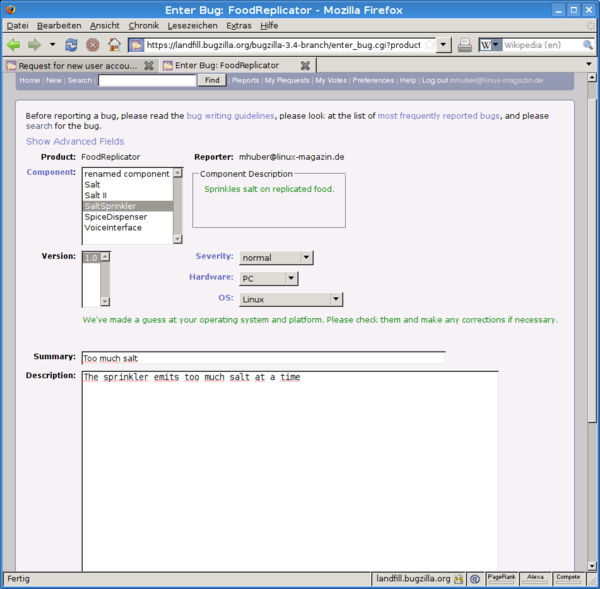Click the page scrollbar down arrow
Screen dimensions: 600x589
coord(592,566)
